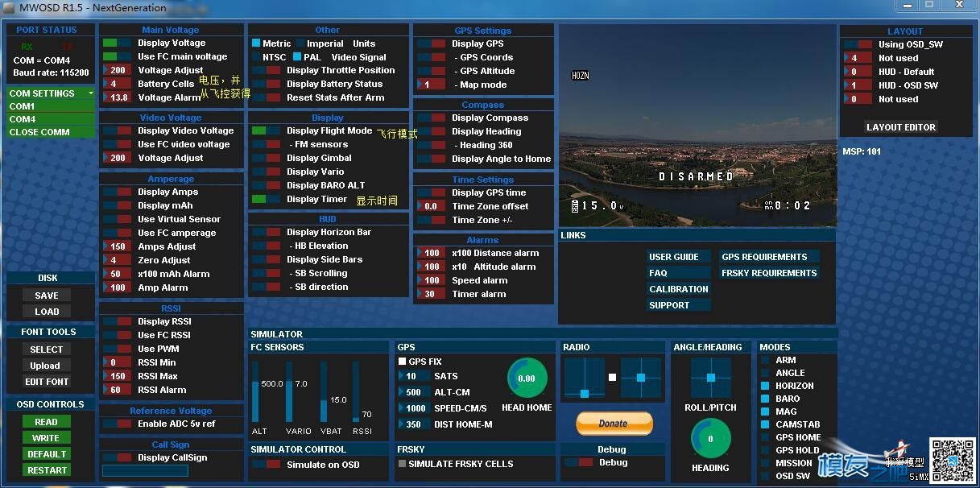The width and height of the screenshot is (980, 488).
Task: Click the Call Sign text box
Action: click(x=145, y=470)
